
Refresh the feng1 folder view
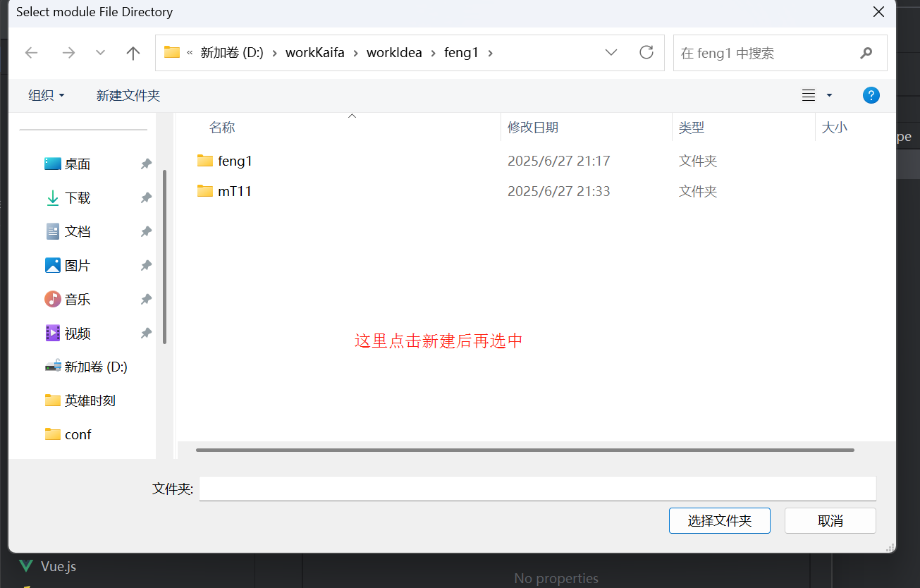pyautogui.click(x=646, y=53)
